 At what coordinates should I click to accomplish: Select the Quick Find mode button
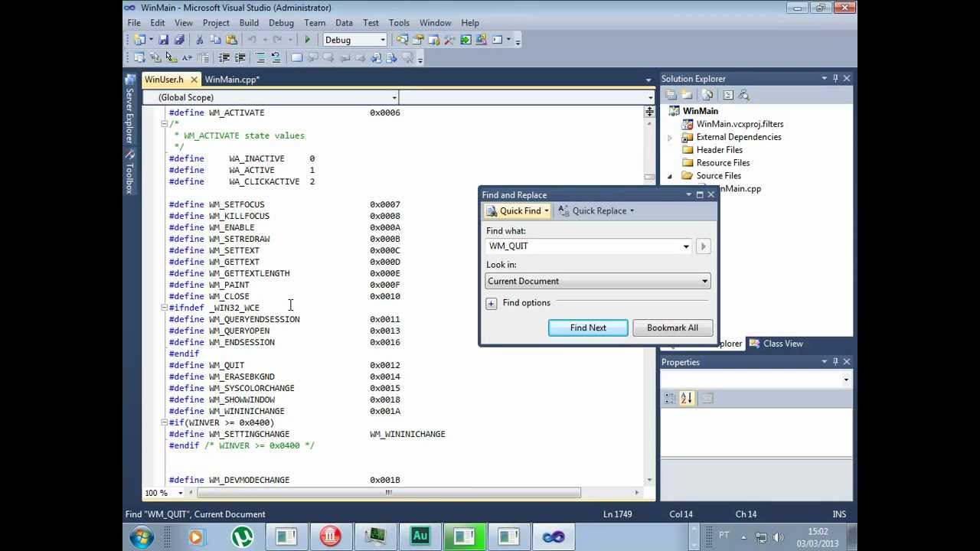517,211
